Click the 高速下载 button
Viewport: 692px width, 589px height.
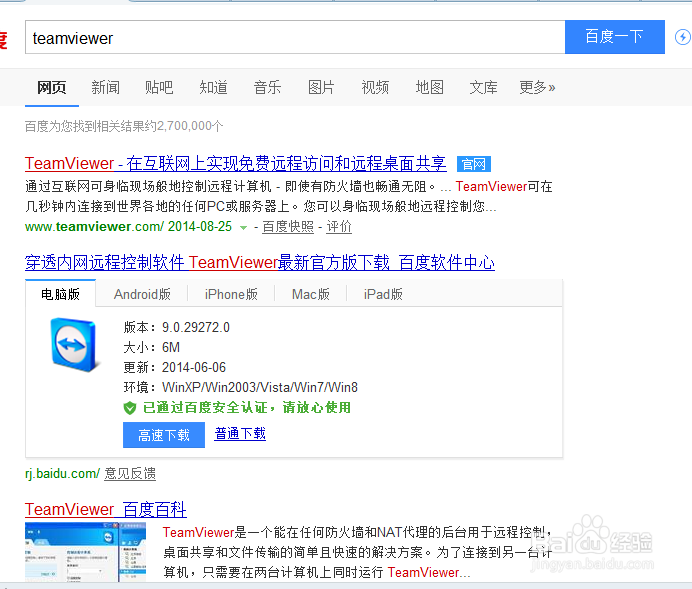pos(164,435)
